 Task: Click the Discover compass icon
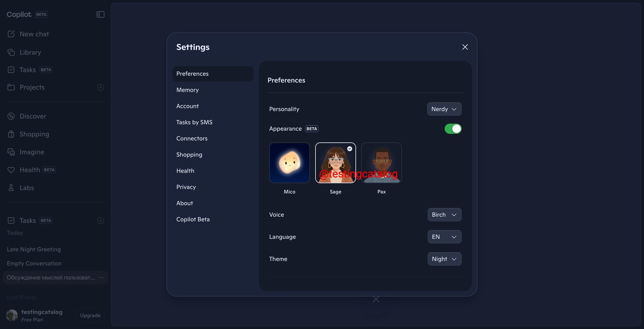click(x=11, y=116)
